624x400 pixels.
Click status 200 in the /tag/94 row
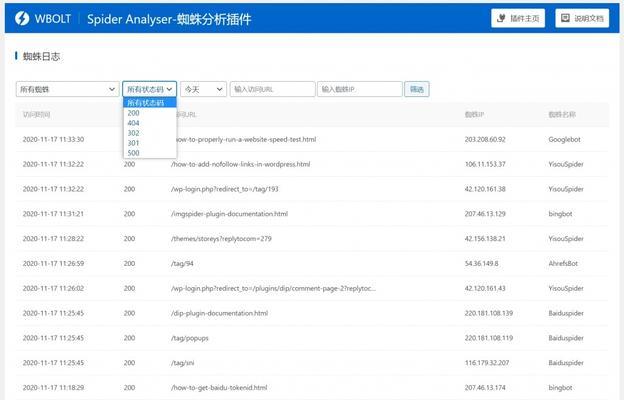pos(129,263)
